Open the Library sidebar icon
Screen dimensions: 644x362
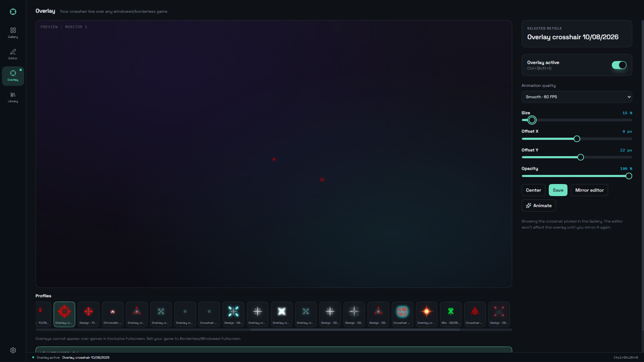point(13,97)
